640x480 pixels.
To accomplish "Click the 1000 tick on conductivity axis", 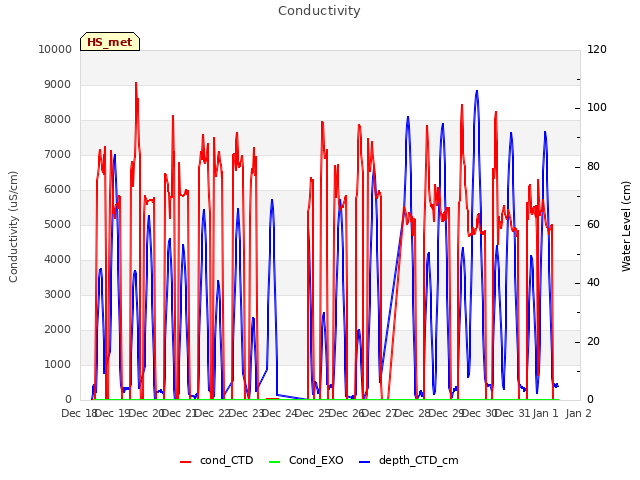I will pyautogui.click(x=58, y=364).
